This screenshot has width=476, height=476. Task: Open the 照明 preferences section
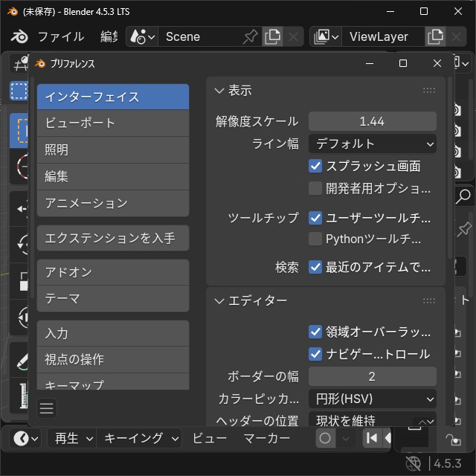pyautogui.click(x=113, y=150)
